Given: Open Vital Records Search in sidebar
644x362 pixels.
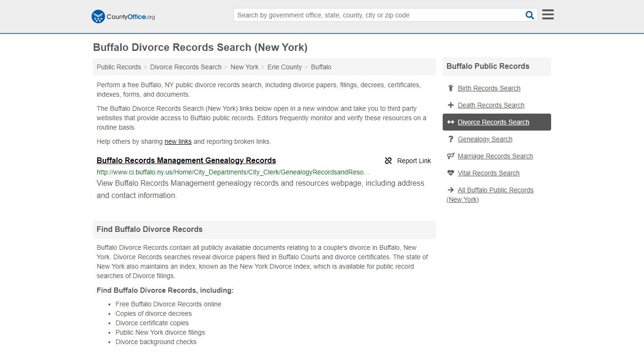Looking at the screenshot, I should pyautogui.click(x=488, y=173).
